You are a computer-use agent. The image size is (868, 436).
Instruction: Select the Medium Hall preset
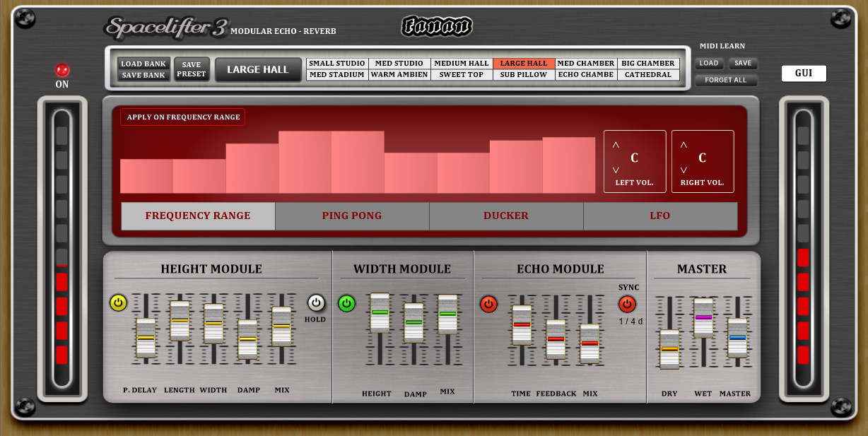pyautogui.click(x=462, y=64)
